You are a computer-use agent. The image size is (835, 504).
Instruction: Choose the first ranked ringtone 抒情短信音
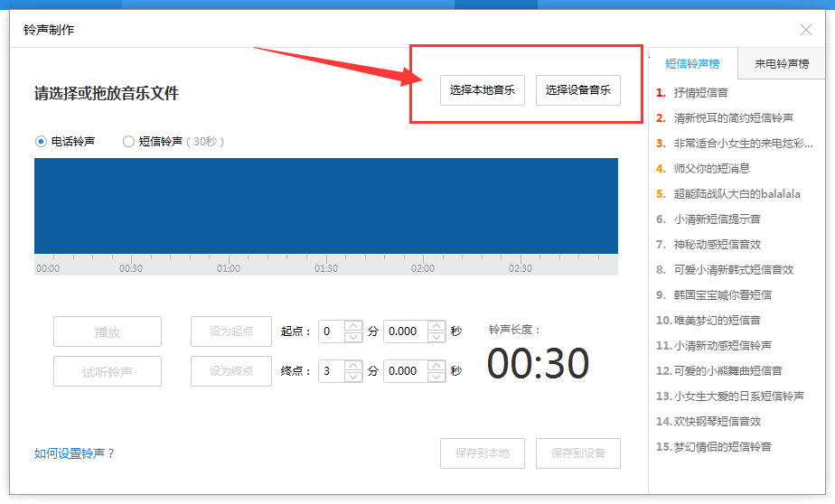tap(700, 92)
